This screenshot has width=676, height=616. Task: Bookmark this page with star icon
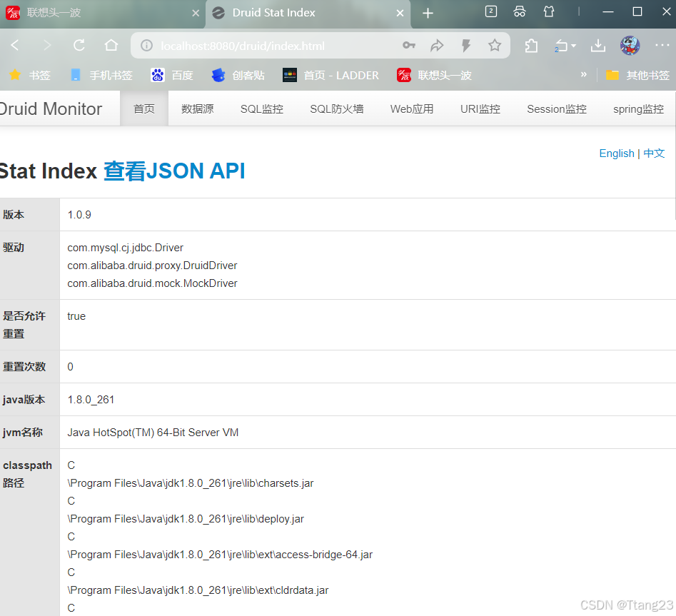(495, 45)
